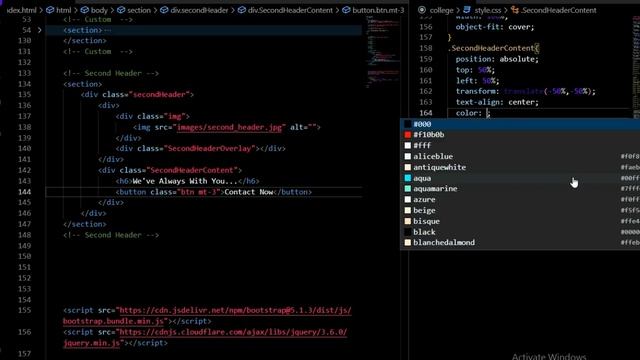Click the We've Always With You text
The height and width of the screenshot is (360, 640).
(185, 181)
